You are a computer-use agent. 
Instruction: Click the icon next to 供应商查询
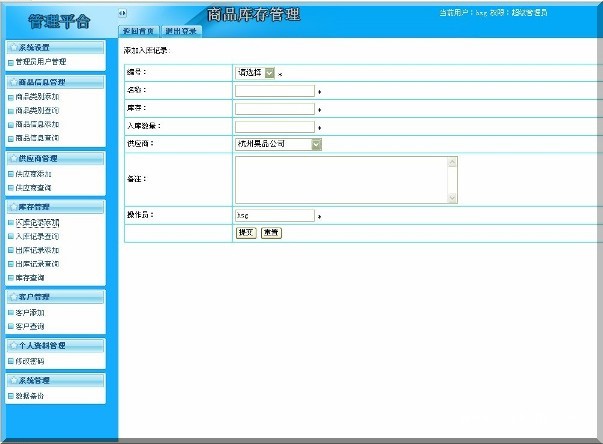tap(11, 187)
